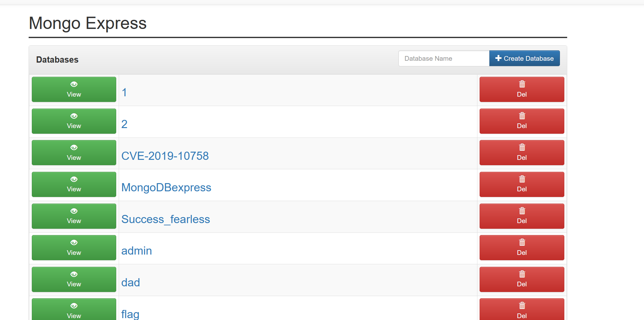Delete the dad database
Screen dimensions: 644x320
[522, 279]
